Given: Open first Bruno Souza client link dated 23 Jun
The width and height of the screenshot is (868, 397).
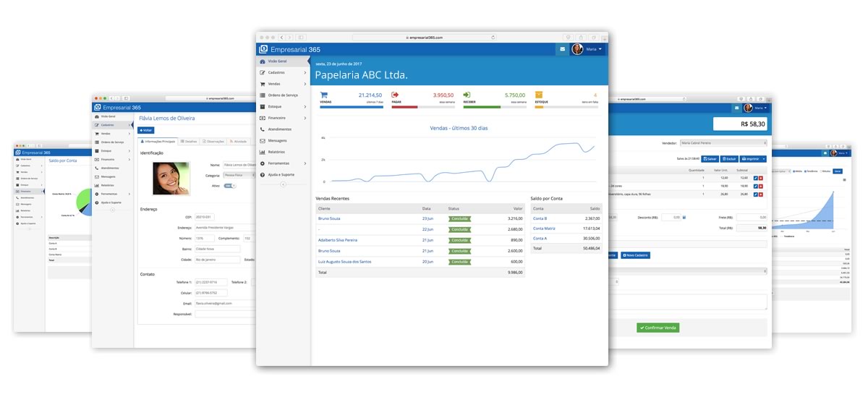Looking at the screenshot, I should coord(329,218).
